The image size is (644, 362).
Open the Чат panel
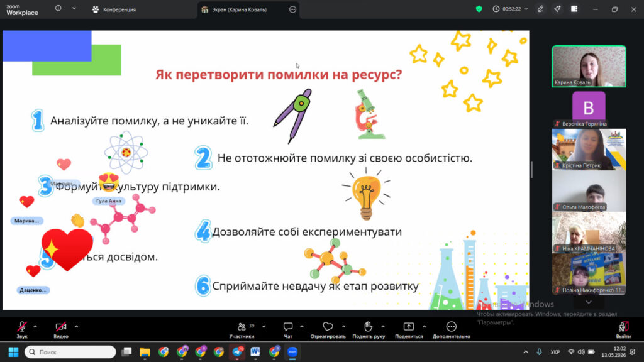[x=288, y=329]
